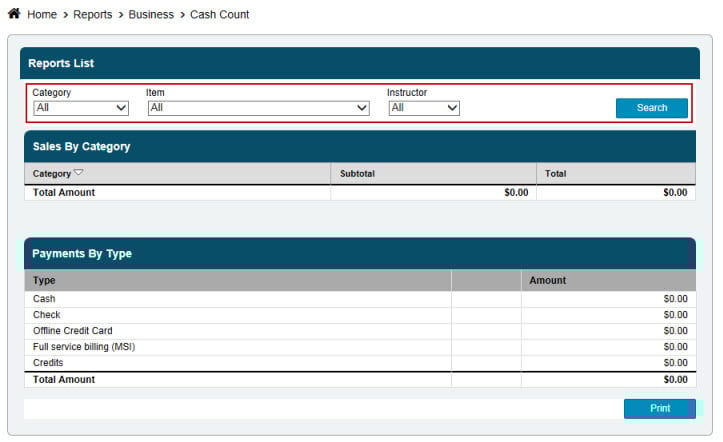Image resolution: width=723 pixels, height=442 pixels.
Task: Click the Home icon in breadcrumb
Action: coord(14,14)
